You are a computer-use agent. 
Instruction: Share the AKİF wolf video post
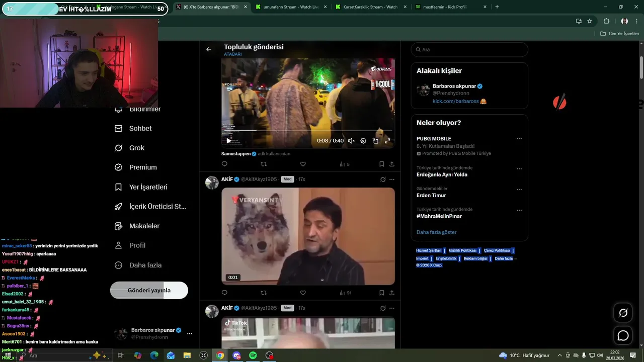click(392, 293)
